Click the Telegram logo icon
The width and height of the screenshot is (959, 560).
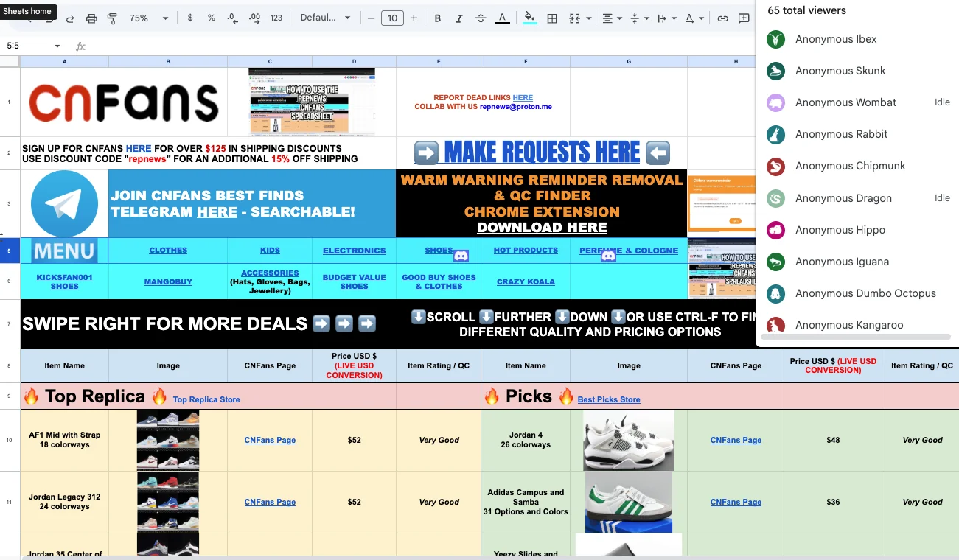pos(64,204)
